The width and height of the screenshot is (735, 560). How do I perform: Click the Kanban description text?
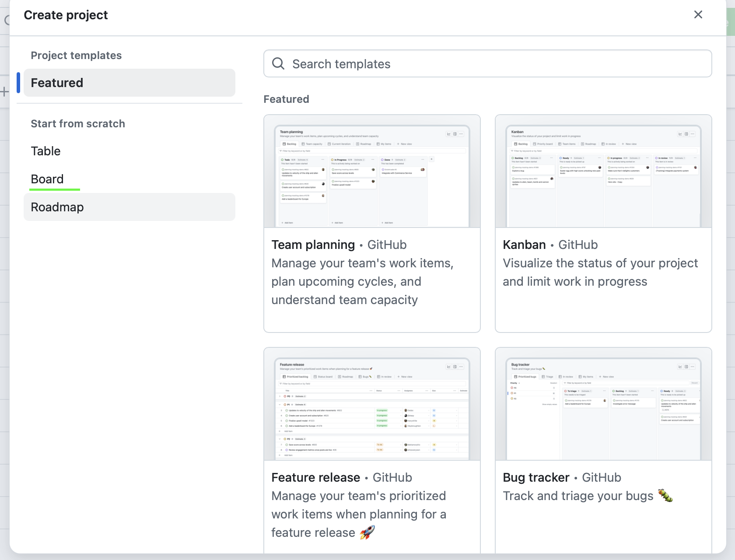(x=600, y=272)
